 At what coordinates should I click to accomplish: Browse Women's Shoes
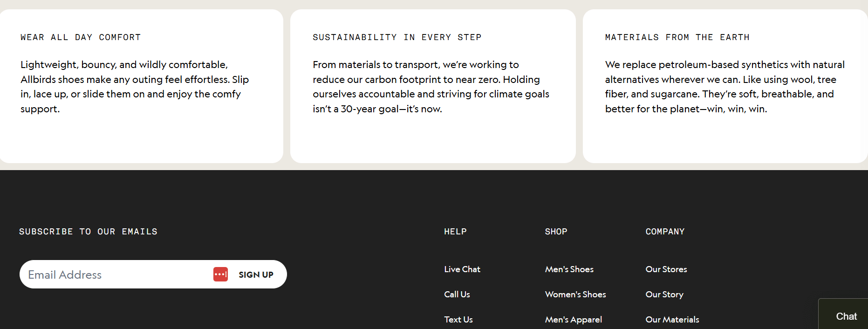click(x=575, y=295)
